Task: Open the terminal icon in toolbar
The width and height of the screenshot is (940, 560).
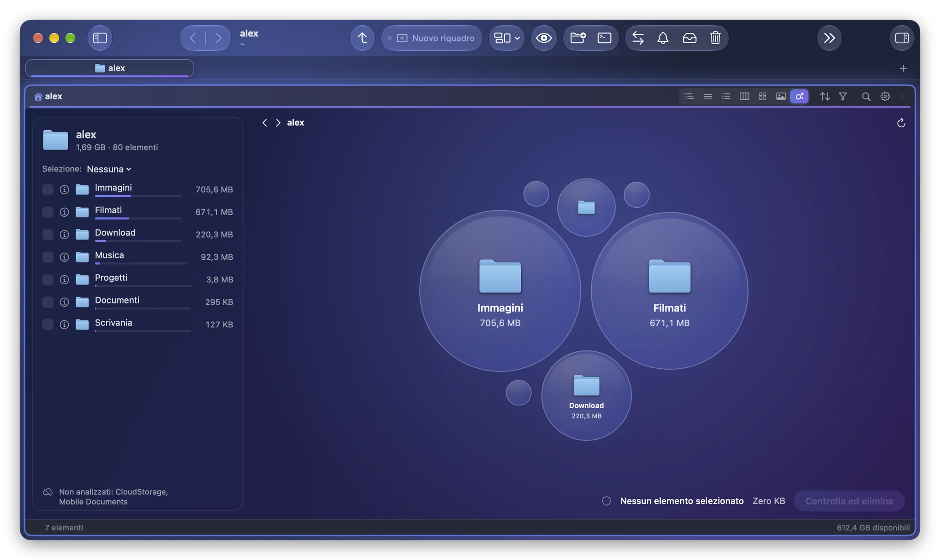Action: (604, 38)
